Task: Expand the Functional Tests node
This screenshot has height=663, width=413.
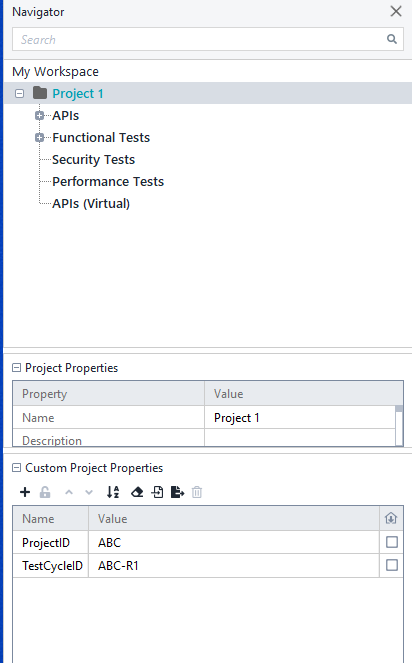Action: [x=39, y=137]
